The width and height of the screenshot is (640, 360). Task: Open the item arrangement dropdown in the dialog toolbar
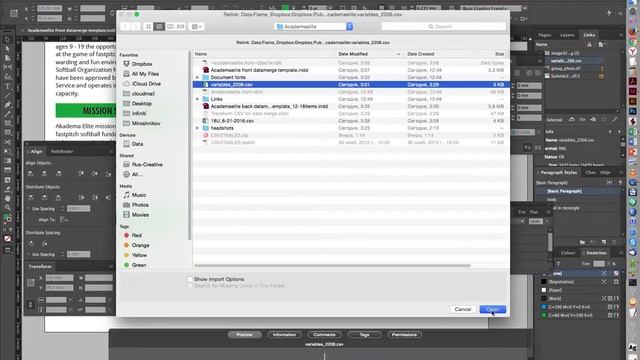(197, 27)
